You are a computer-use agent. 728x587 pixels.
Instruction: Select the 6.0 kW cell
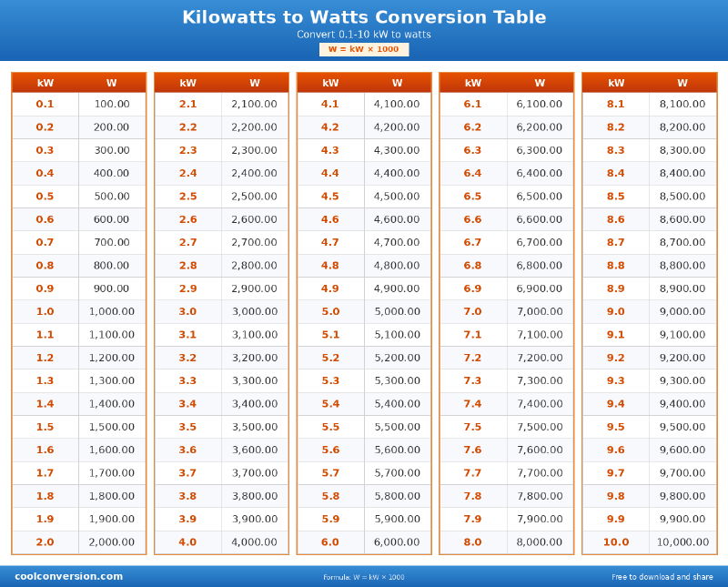[330, 542]
